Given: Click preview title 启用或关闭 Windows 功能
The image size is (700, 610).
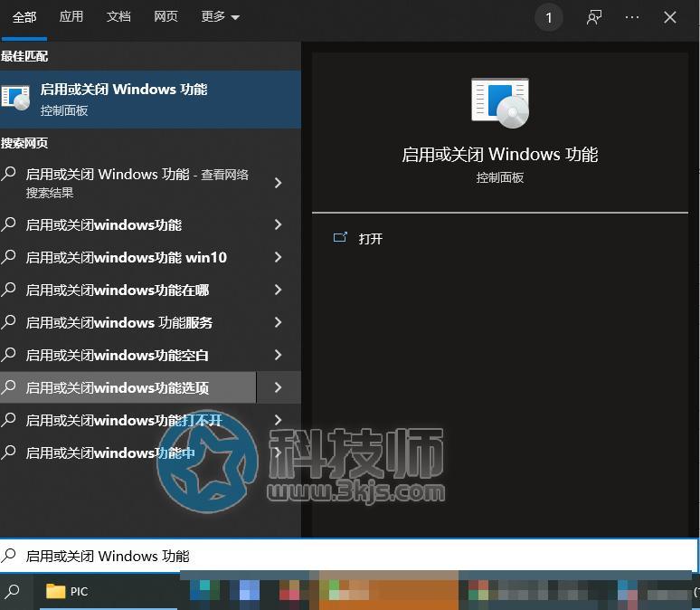Looking at the screenshot, I should tap(499, 155).
